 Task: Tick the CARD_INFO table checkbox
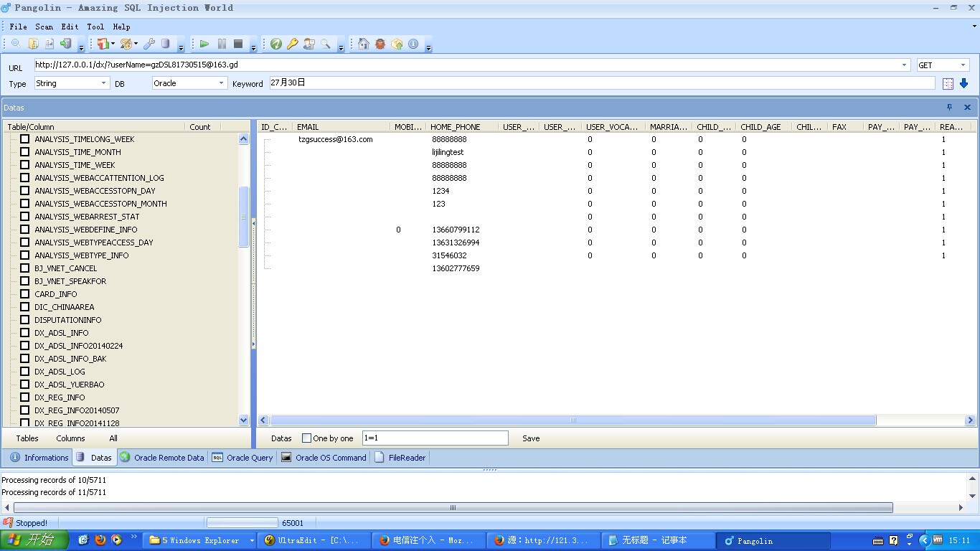pos(24,294)
